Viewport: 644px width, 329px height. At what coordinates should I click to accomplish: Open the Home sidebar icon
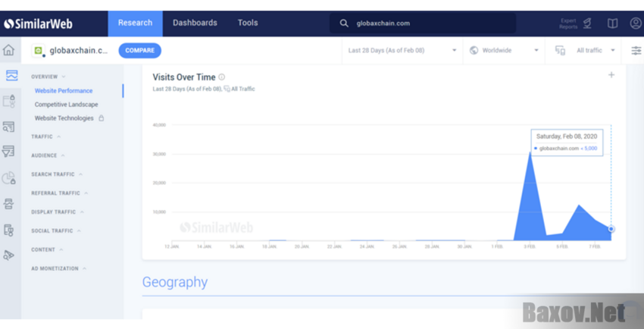[8, 51]
